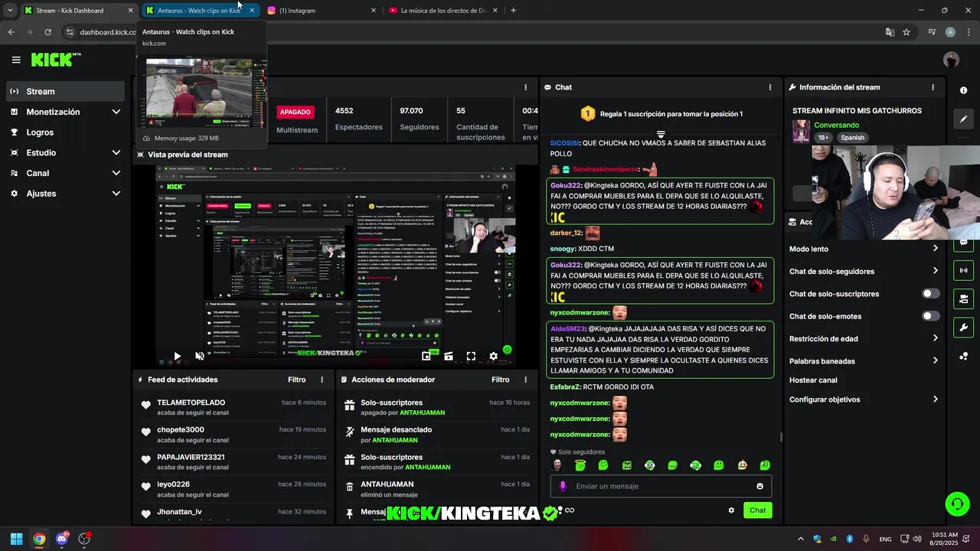
Task: Open Windows Start menu
Action: click(x=16, y=539)
